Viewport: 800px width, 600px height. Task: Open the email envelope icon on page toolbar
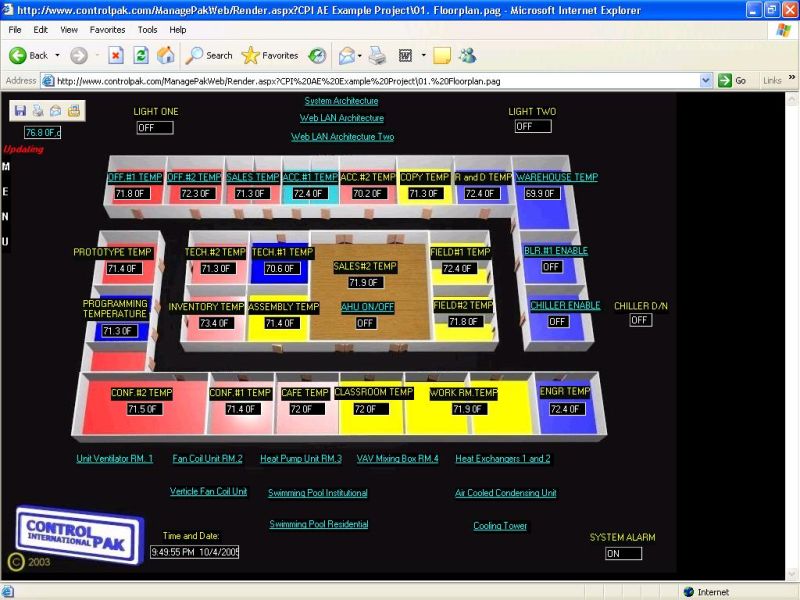pyautogui.click(x=55, y=110)
